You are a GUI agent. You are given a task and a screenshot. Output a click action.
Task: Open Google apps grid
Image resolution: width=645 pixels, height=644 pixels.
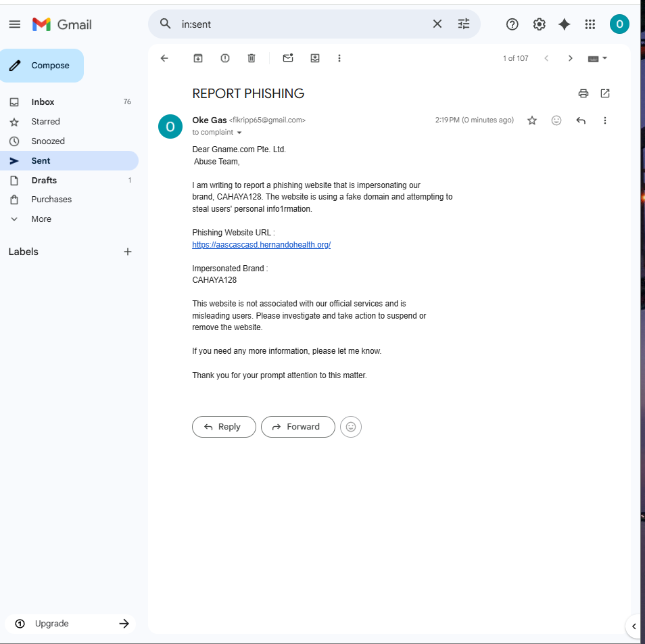point(590,24)
